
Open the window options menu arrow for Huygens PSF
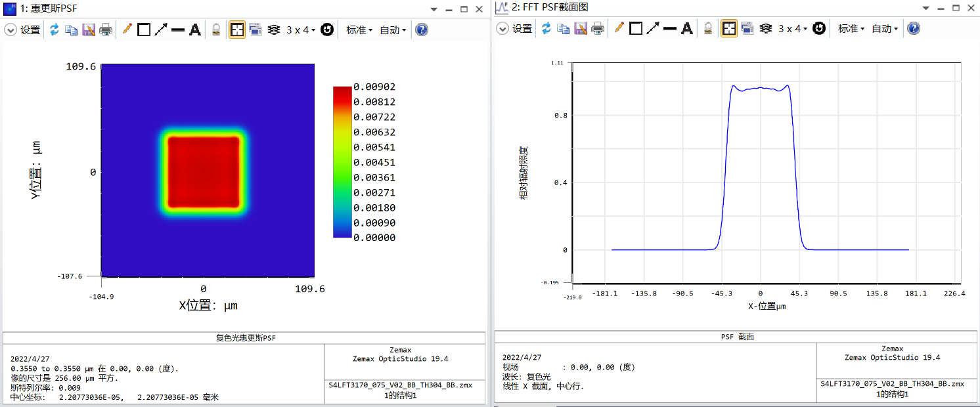pyautogui.click(x=434, y=9)
